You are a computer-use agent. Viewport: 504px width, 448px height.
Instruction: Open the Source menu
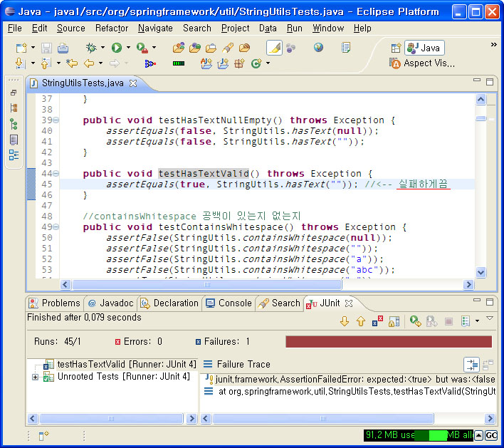click(71, 28)
